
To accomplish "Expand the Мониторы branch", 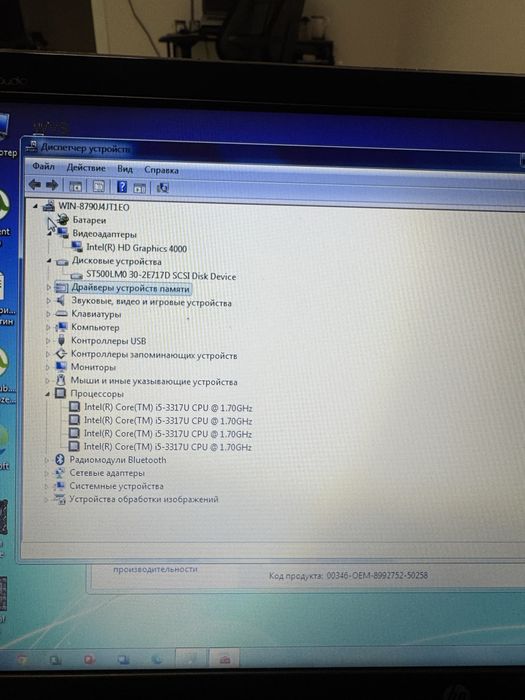I will pos(47,367).
